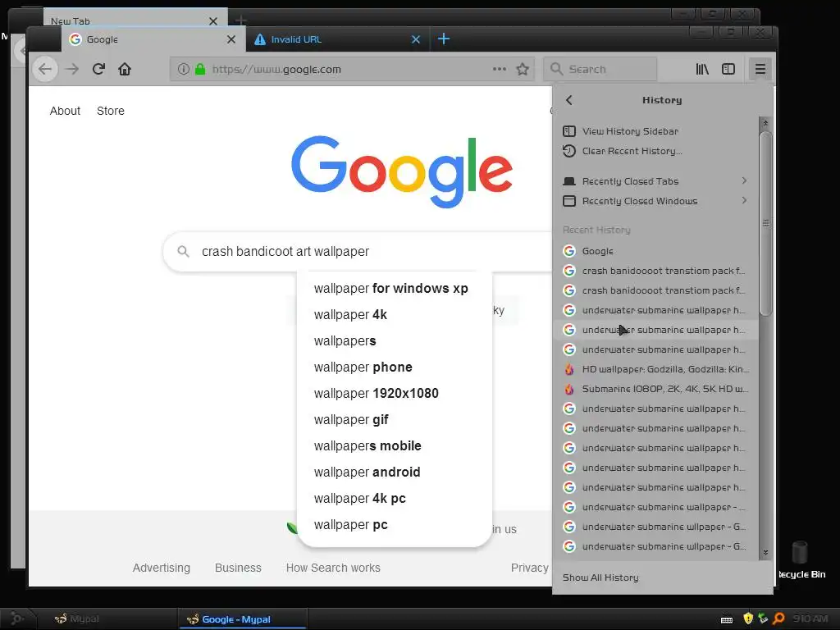Open the Store link
This screenshot has width=840, height=630.
pos(111,111)
